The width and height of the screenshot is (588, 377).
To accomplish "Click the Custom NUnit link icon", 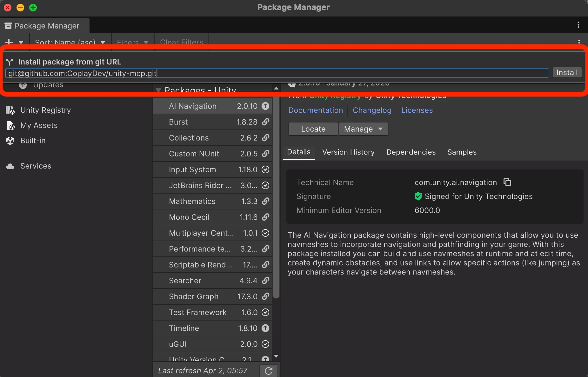I will click(x=265, y=154).
